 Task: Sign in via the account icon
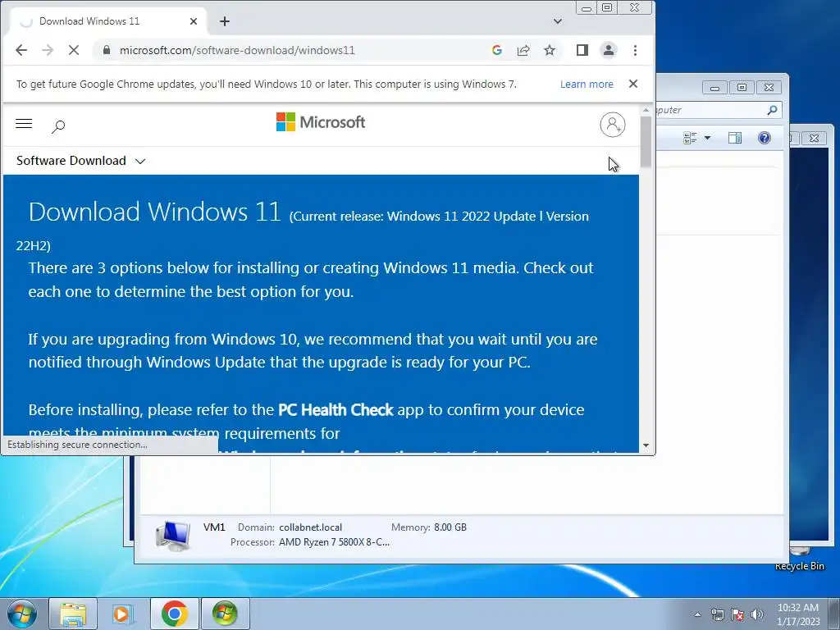612,125
